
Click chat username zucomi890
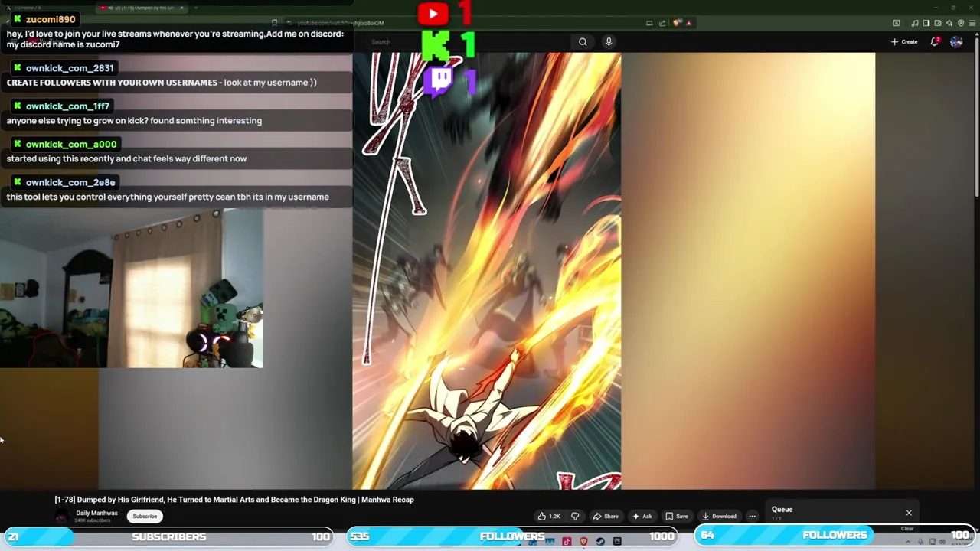(x=51, y=19)
